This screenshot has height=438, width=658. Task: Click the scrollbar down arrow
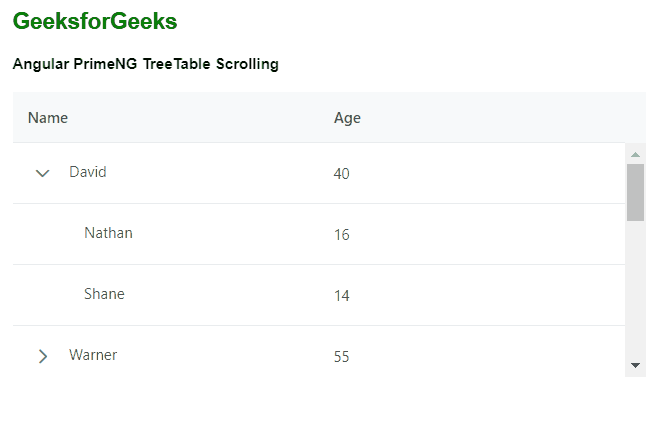[635, 365]
